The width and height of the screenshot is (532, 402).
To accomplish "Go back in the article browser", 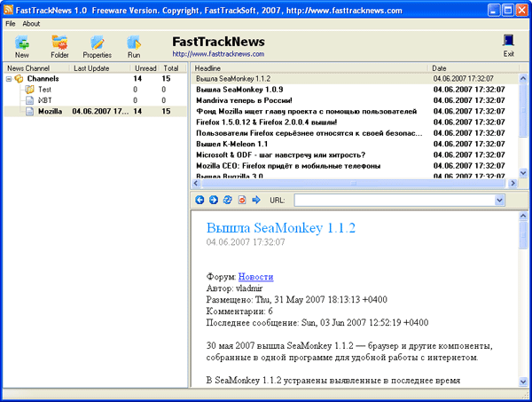I will point(199,200).
